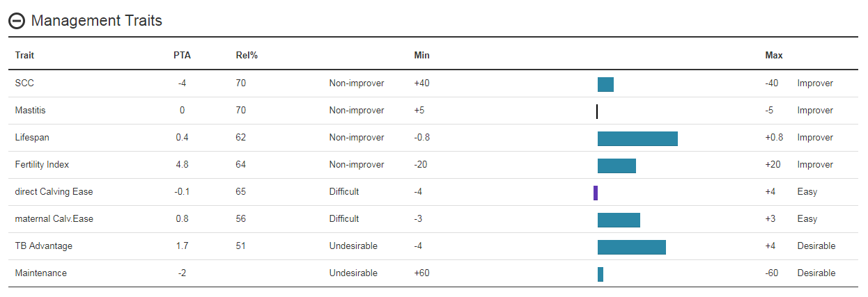This screenshot has height=297, width=868.
Task: Click the Mastitis trait name
Action: point(30,110)
